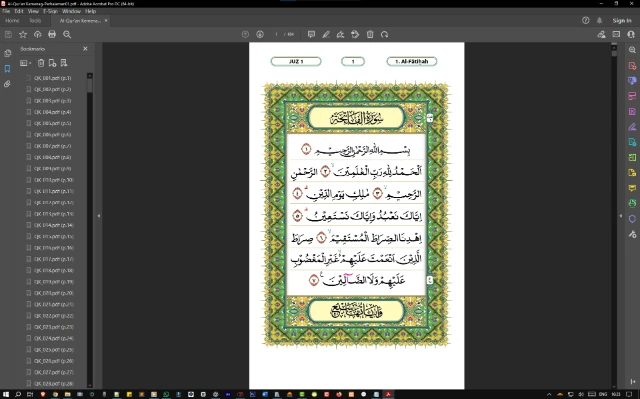Click the cloud upload icon
Image resolution: width=640 pixels, height=399 pixels.
[x=38, y=35]
